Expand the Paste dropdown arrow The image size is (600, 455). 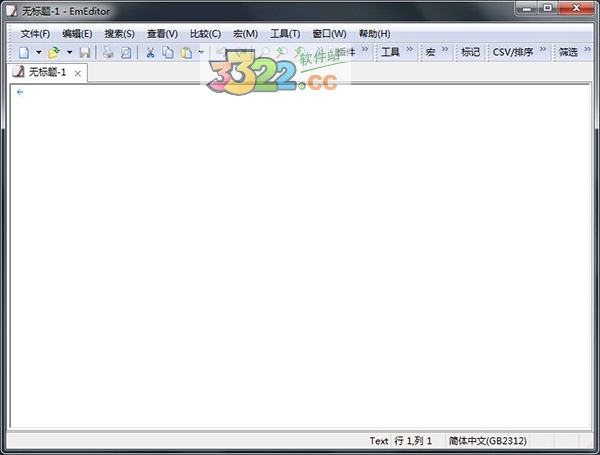[201, 52]
